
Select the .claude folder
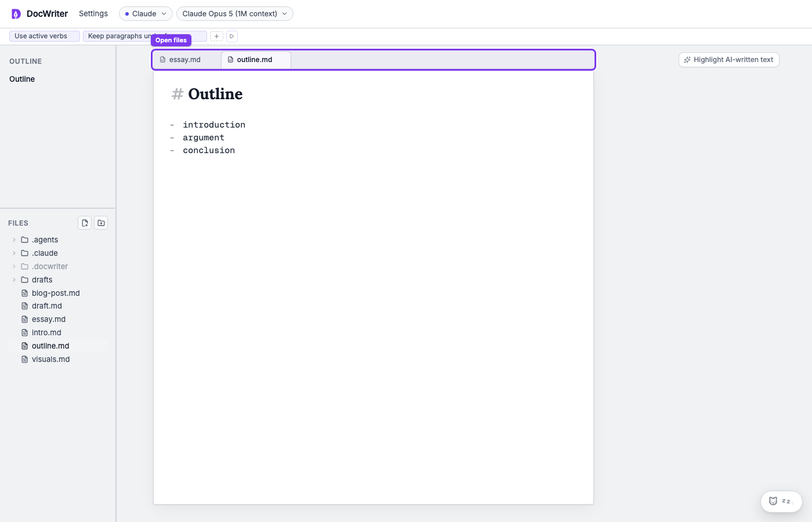coord(58,253)
